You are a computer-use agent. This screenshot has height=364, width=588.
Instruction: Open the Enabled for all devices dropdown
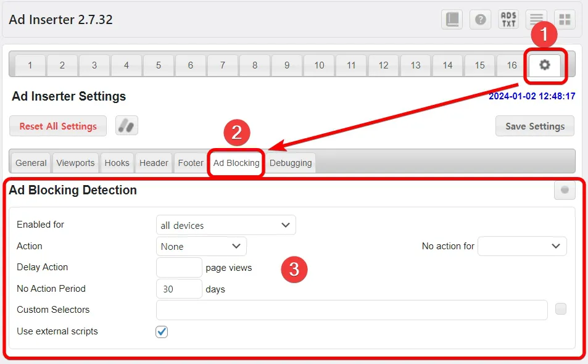coord(226,225)
